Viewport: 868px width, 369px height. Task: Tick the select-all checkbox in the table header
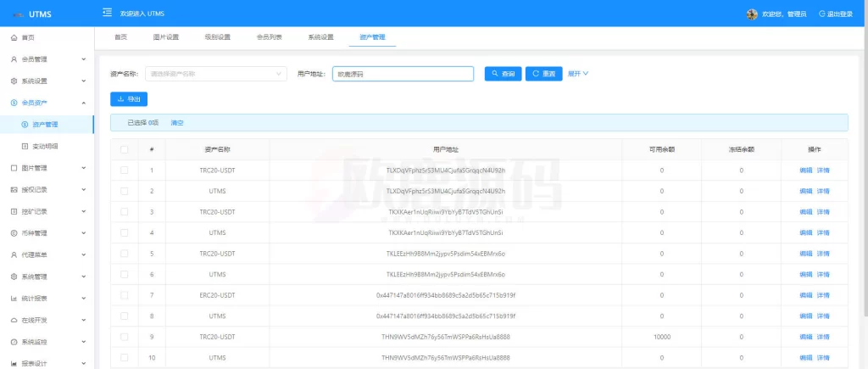pyautogui.click(x=124, y=149)
